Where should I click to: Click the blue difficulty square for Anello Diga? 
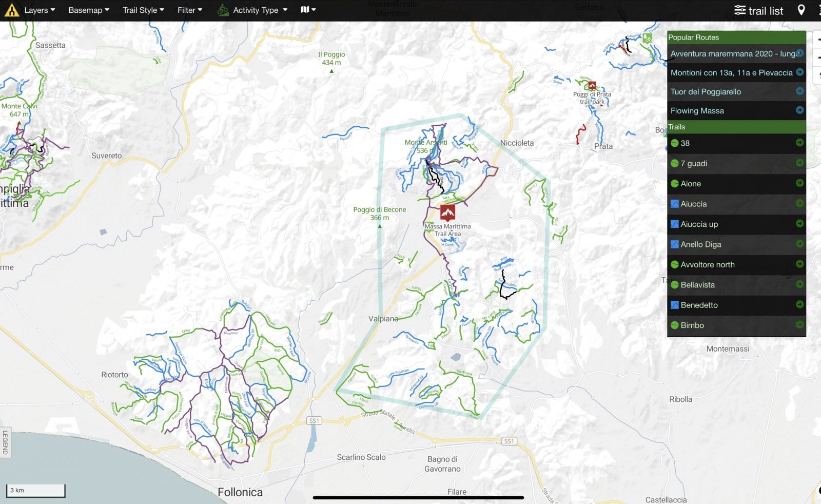click(x=675, y=244)
